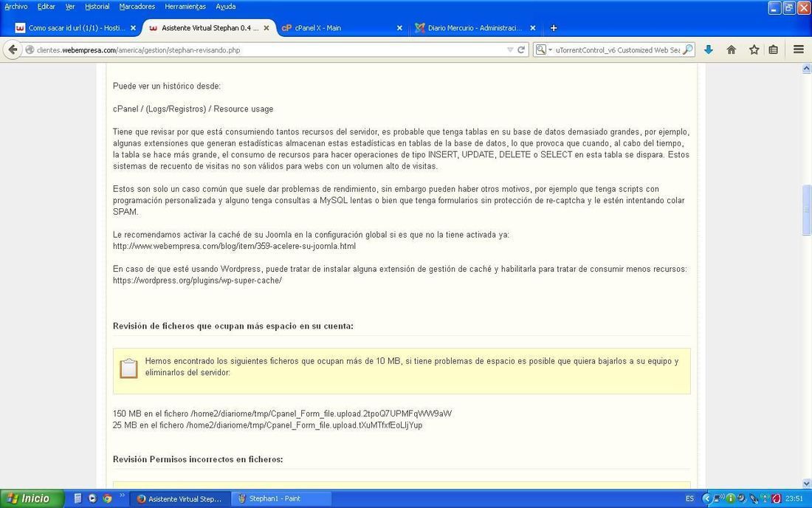Click the ES language indicator
The height and width of the screenshot is (508, 812).
[689, 498]
